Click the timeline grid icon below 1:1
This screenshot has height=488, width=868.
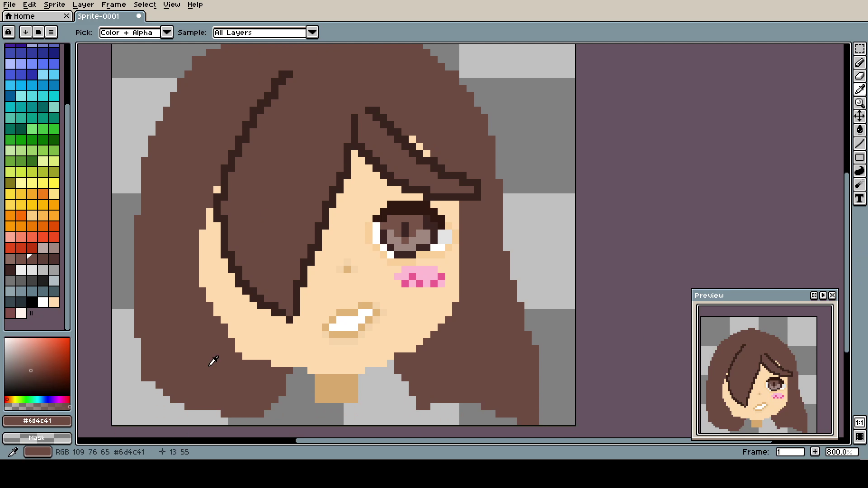point(859,436)
